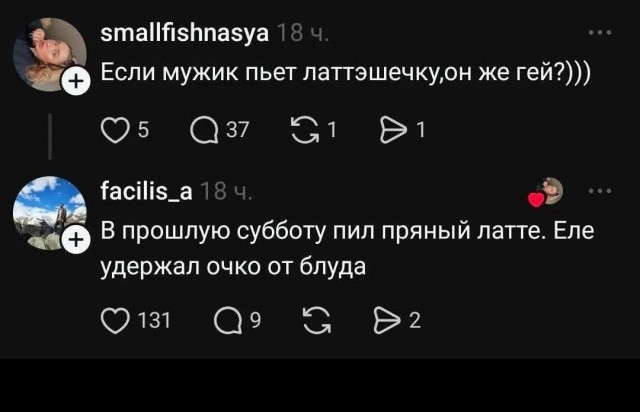Open the post text about латтэшечку
Image resolution: width=640 pixels, height=412 pixels.
coord(346,73)
